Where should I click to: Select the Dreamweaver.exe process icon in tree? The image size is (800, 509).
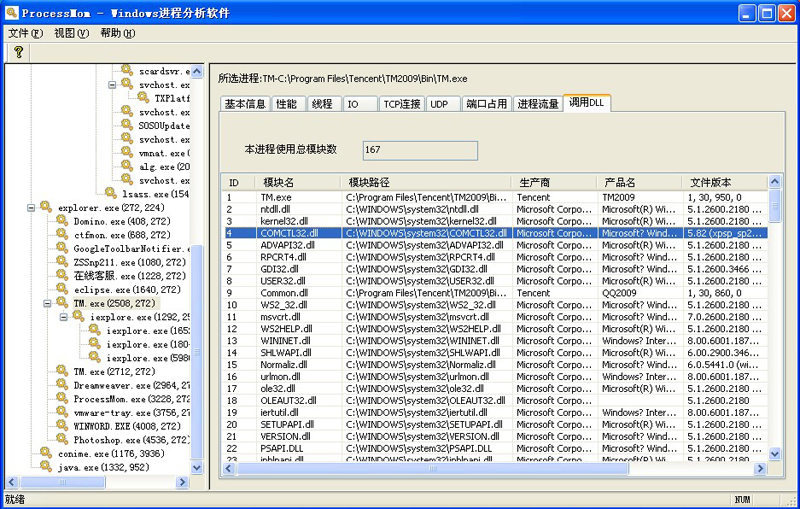point(62,385)
